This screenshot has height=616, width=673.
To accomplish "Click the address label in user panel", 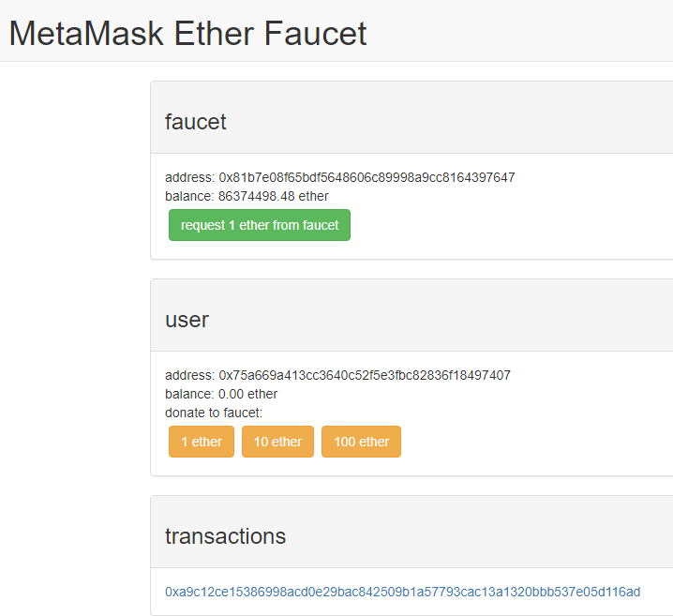I will click(x=189, y=375).
